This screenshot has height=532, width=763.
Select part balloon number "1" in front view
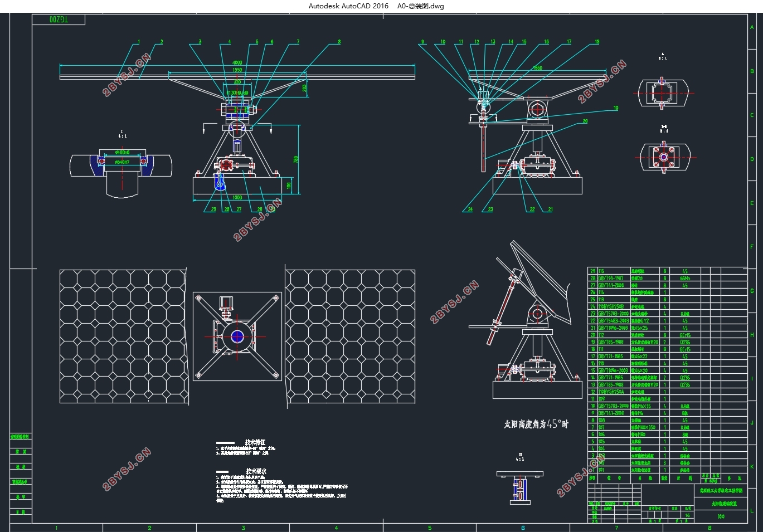(139, 42)
